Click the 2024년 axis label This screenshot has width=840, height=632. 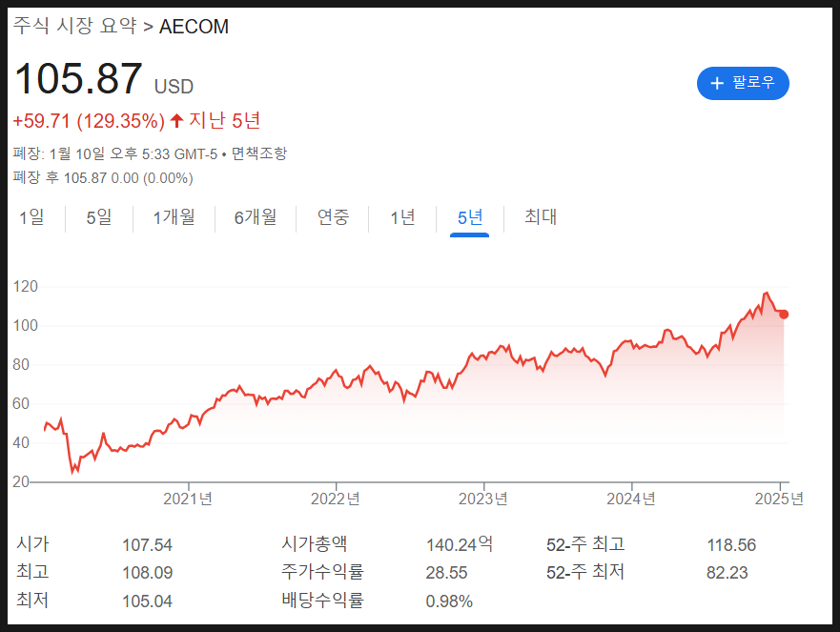tap(631, 499)
